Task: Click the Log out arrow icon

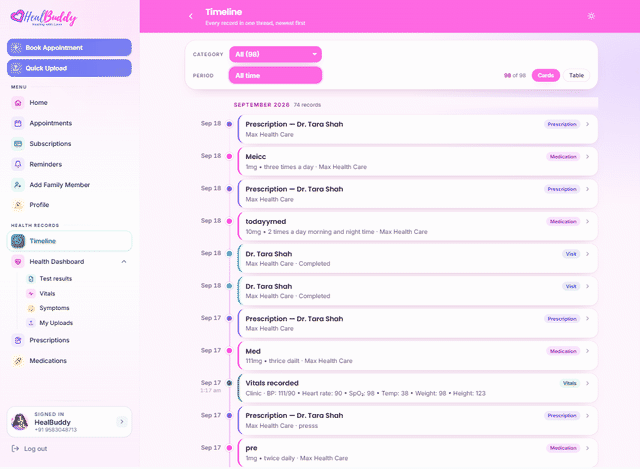Action: tap(16, 449)
